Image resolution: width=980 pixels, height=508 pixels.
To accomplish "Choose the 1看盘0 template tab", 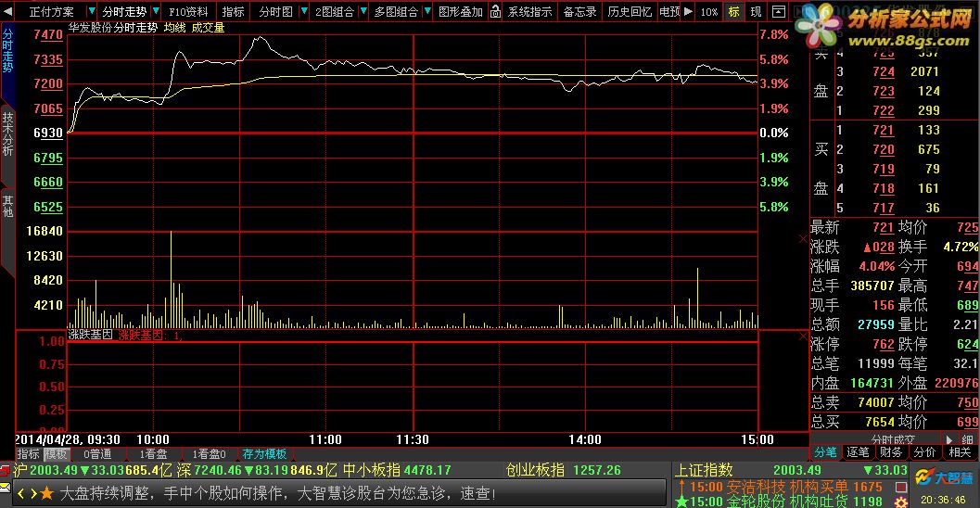I will point(209,454).
